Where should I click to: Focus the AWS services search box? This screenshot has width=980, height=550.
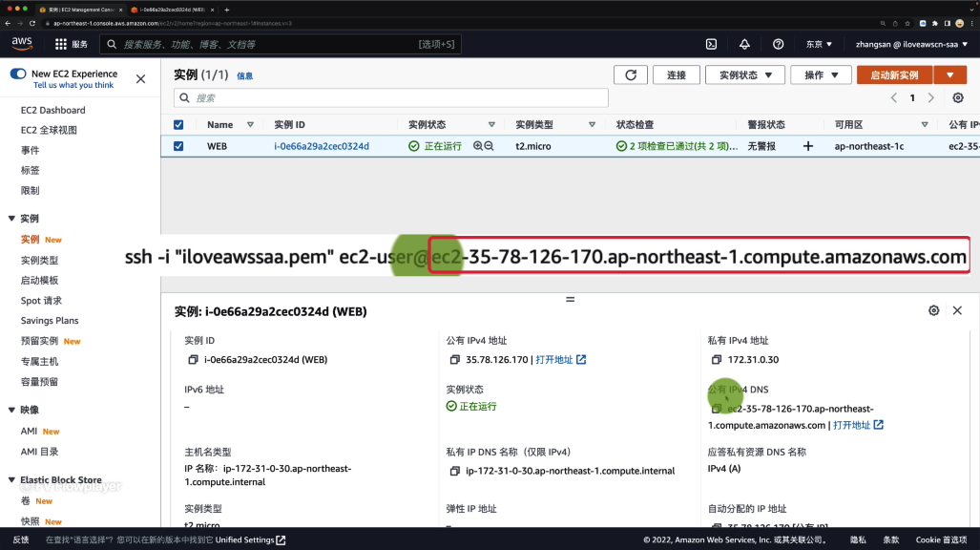(x=281, y=45)
